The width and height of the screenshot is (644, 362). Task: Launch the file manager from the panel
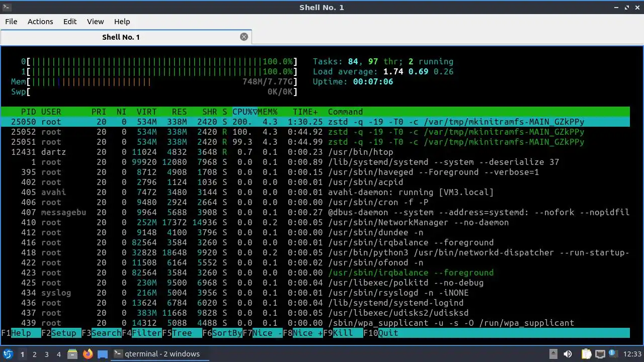click(72, 354)
